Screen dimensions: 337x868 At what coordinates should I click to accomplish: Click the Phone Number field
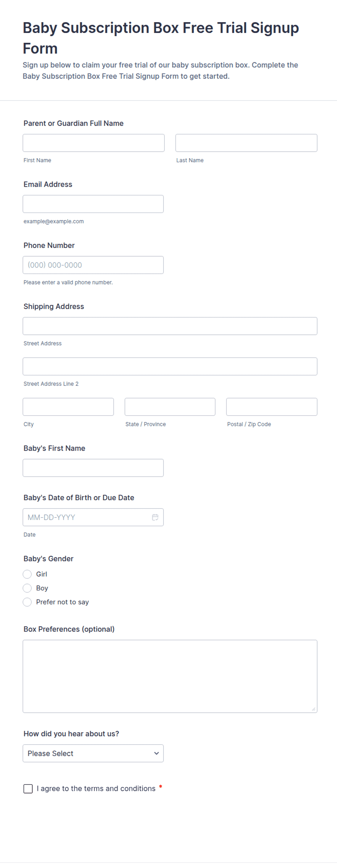click(x=93, y=265)
